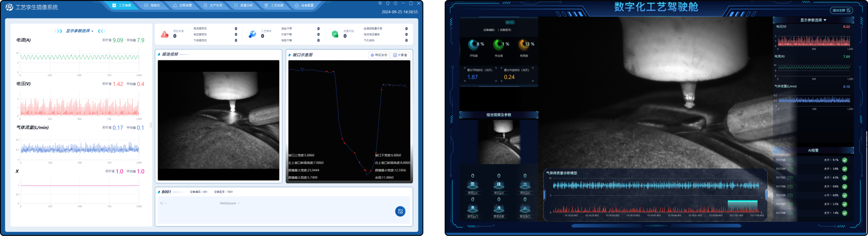Expand 显示参数选择 dropdown in dark cockpit panel
The width and height of the screenshot is (868, 236).
[x=813, y=20]
